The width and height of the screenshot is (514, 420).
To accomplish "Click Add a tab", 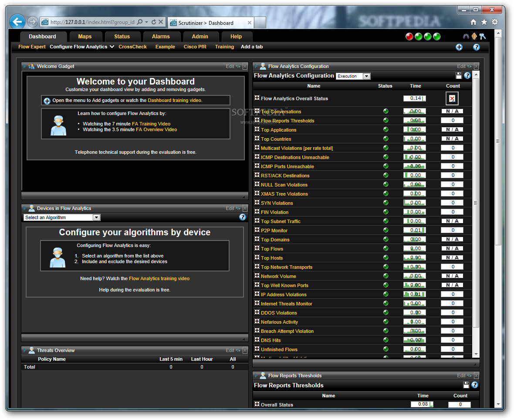I will click(x=252, y=47).
